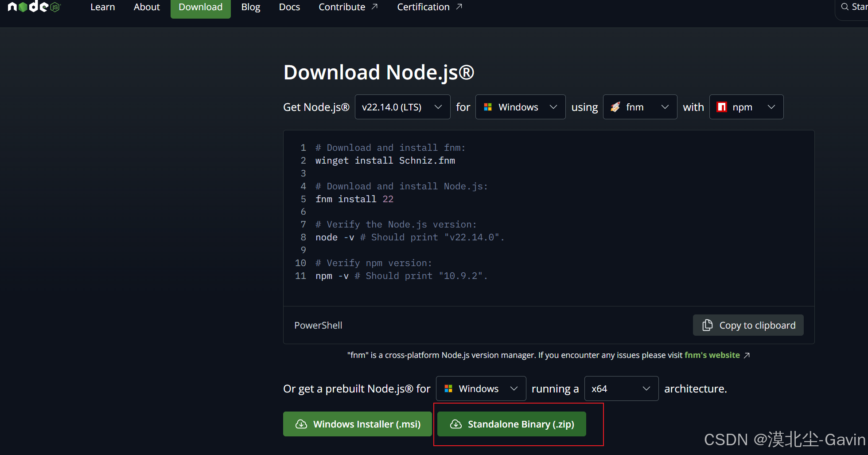Click the download icon on Standalone Binary button
Image resolution: width=868 pixels, height=455 pixels.
[x=456, y=424]
